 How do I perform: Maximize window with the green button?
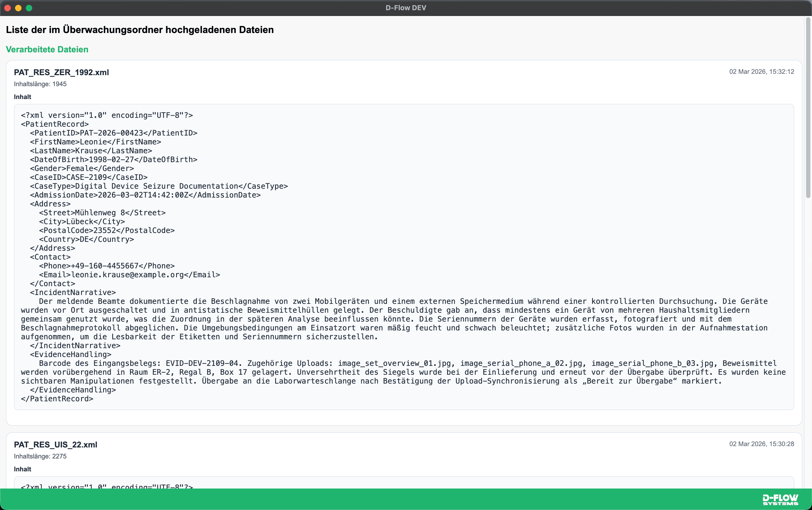click(29, 8)
